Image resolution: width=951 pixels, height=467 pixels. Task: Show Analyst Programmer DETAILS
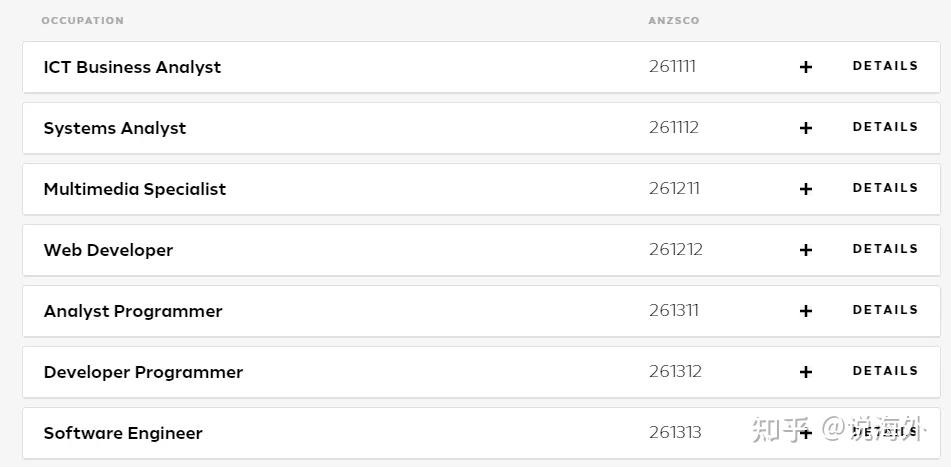click(x=885, y=310)
